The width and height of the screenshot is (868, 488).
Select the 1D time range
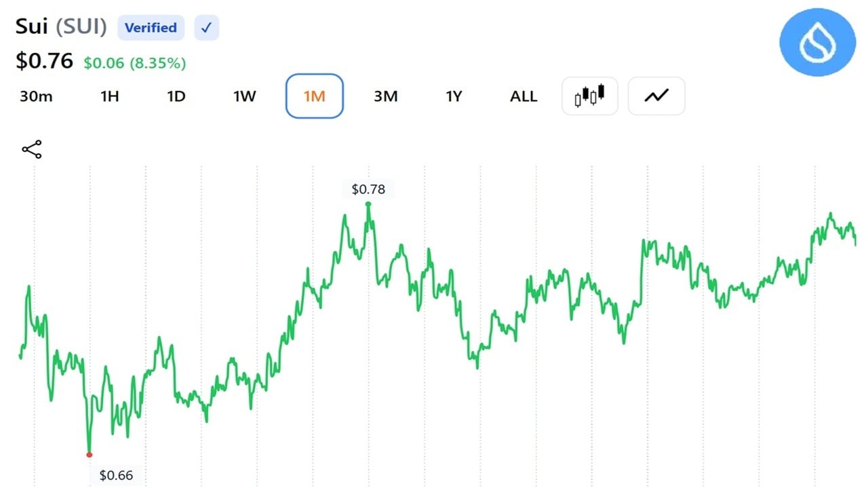pyautogui.click(x=176, y=96)
